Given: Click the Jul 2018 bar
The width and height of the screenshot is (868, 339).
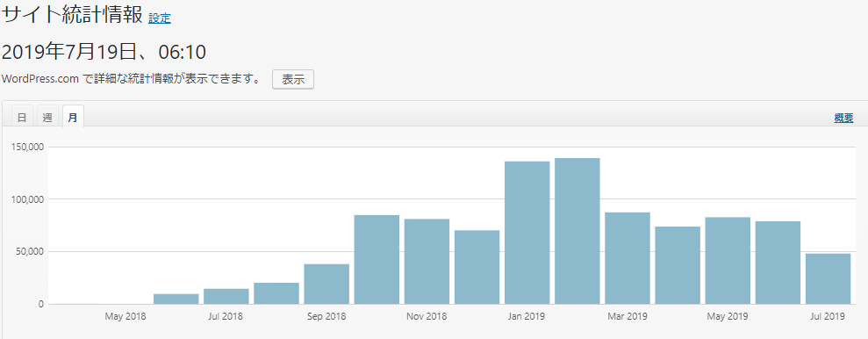Looking at the screenshot, I should (226, 296).
